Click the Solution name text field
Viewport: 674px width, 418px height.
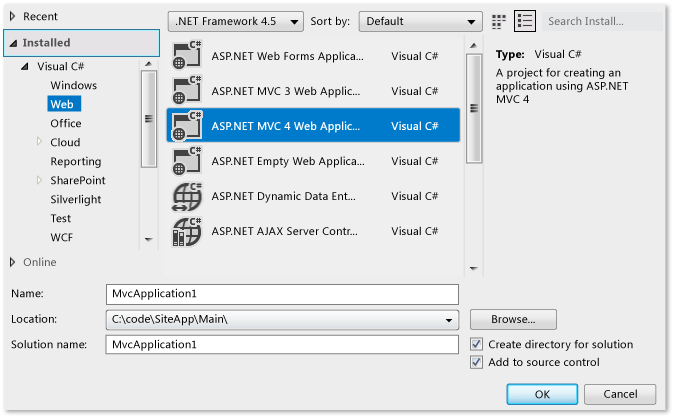[282, 345]
